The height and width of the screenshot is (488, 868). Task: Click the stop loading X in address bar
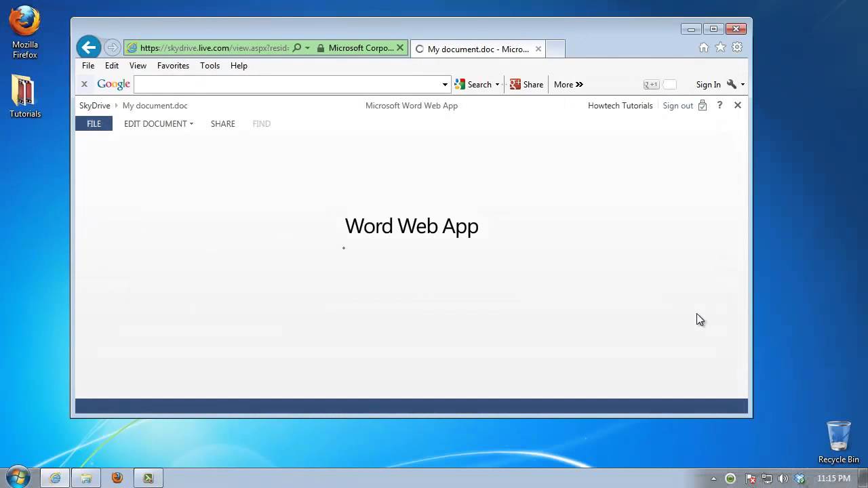coord(400,48)
